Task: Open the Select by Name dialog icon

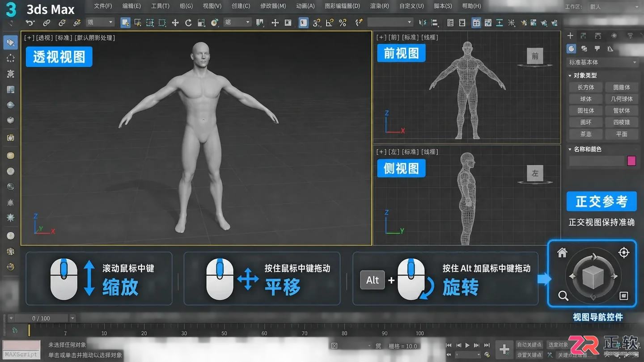Action: [138, 22]
